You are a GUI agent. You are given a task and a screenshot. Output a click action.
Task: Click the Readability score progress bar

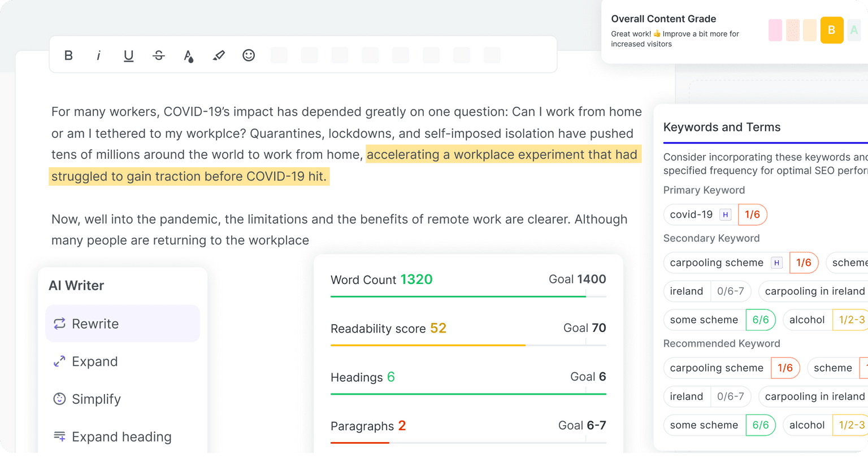pyautogui.click(x=468, y=345)
